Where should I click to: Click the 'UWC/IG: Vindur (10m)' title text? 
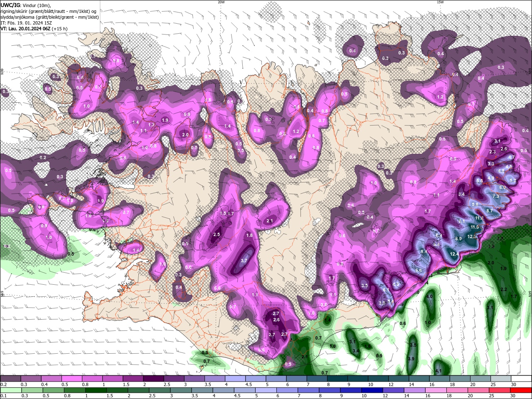(25, 5)
